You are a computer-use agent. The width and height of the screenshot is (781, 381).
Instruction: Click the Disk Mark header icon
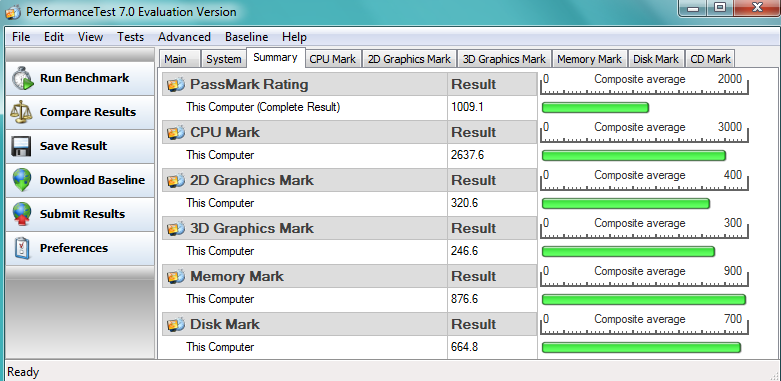click(x=176, y=325)
